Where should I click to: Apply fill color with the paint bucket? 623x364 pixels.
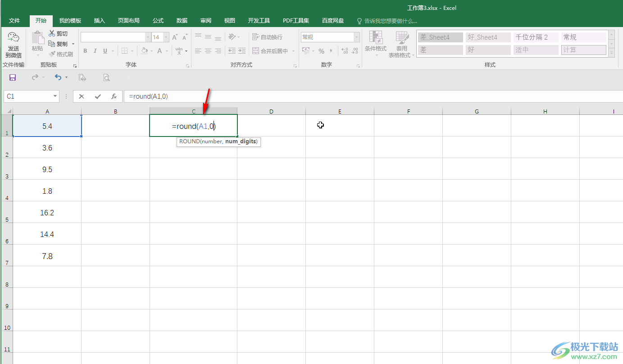(144, 51)
